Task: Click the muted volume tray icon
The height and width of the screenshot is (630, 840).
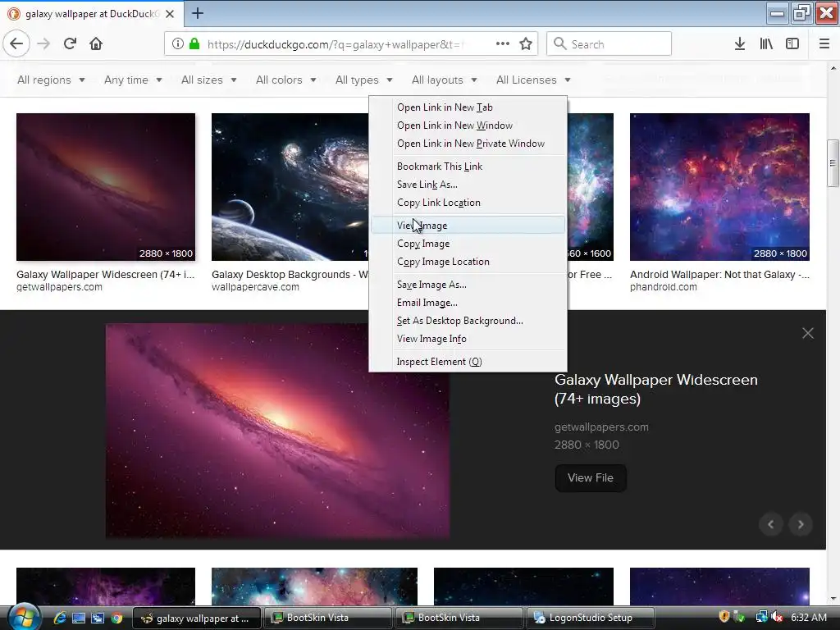Action: 777,617
